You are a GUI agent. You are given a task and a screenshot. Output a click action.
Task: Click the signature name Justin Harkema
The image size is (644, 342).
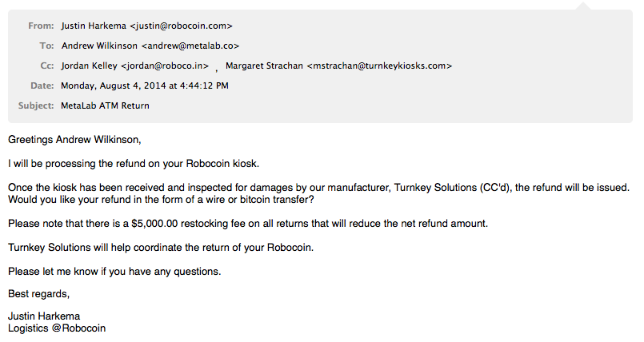(x=44, y=316)
